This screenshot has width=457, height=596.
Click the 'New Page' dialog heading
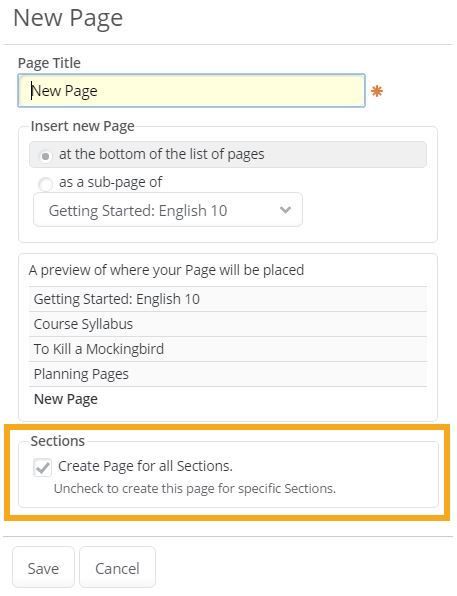pyautogui.click(x=68, y=18)
